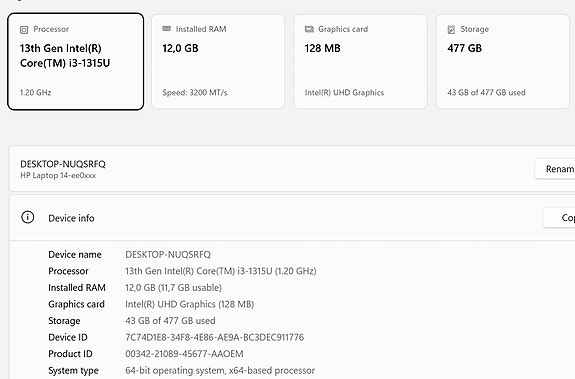Click the Storage card heading label

(475, 29)
